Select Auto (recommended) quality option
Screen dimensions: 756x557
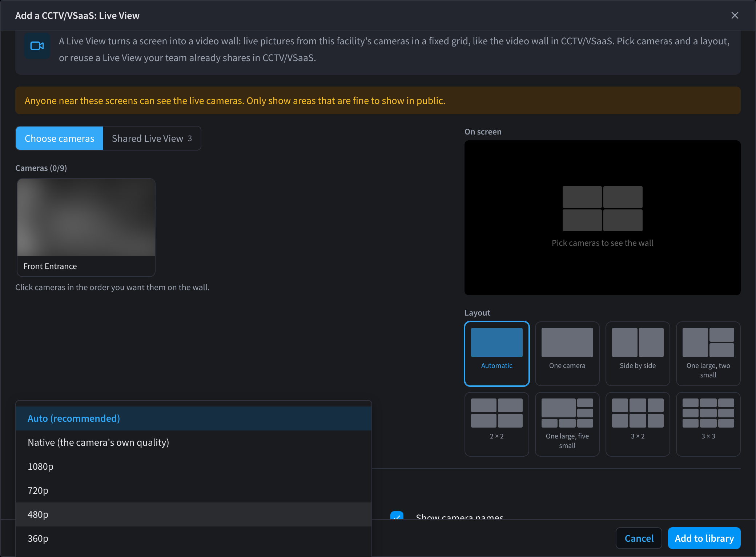pos(194,418)
